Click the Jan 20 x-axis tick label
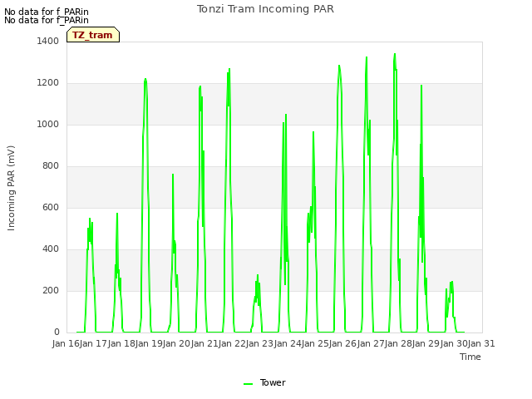The width and height of the screenshot is (532, 399). [x=176, y=343]
